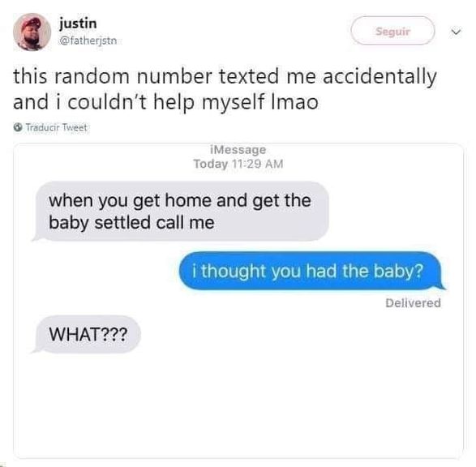476x467 pixels.
Task: Click the Today 11:29 AM timestamp
Action: 238,164
